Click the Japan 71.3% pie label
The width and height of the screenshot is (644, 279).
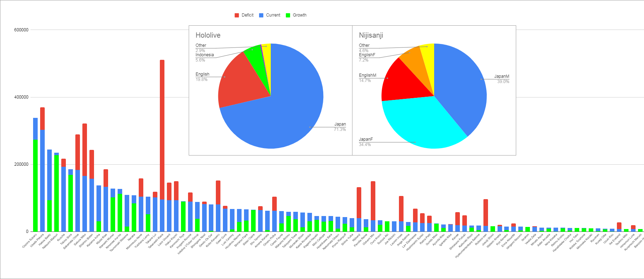click(340, 127)
